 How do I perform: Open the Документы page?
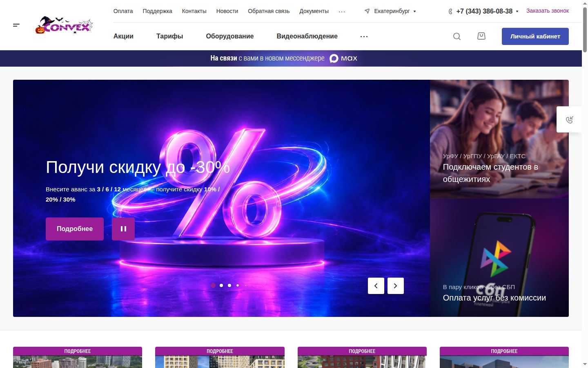pyautogui.click(x=314, y=11)
